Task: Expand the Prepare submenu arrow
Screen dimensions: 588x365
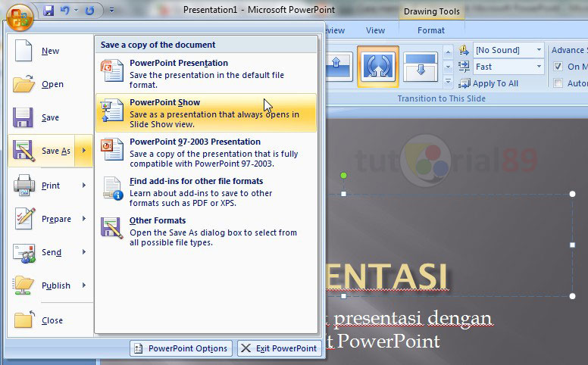Action: click(x=84, y=219)
